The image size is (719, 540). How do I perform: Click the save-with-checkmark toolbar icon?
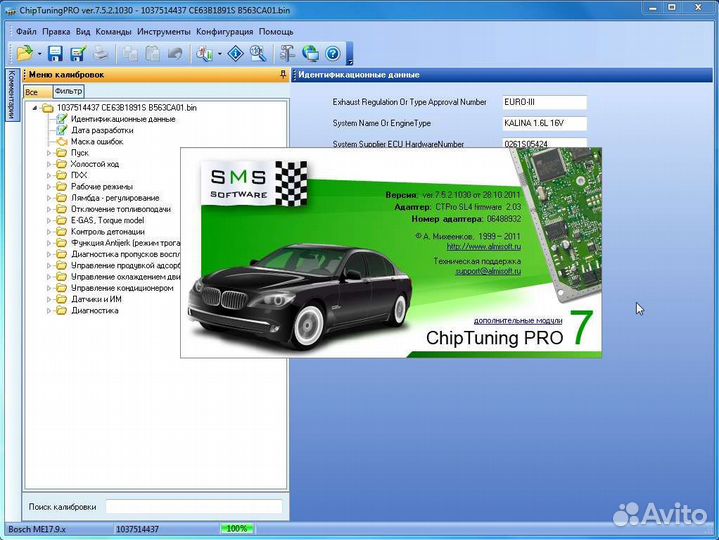click(78, 53)
